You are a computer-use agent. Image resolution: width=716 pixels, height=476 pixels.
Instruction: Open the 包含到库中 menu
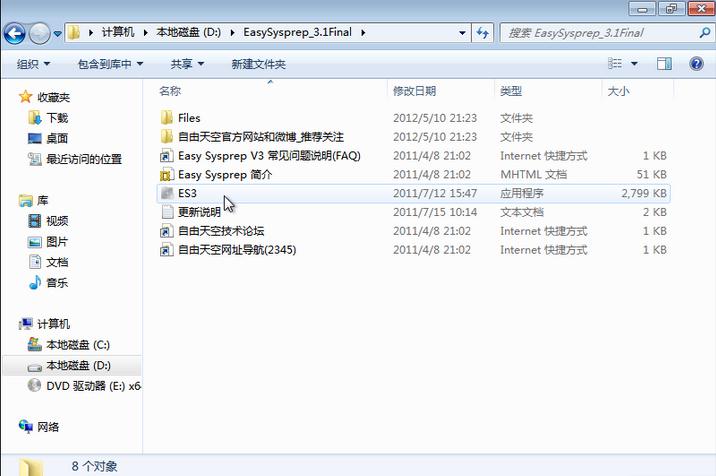click(x=111, y=64)
